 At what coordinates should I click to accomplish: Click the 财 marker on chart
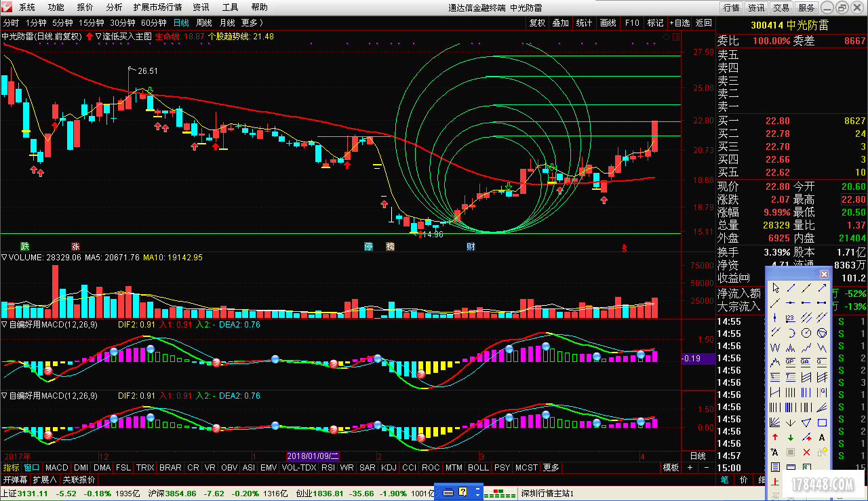(471, 246)
